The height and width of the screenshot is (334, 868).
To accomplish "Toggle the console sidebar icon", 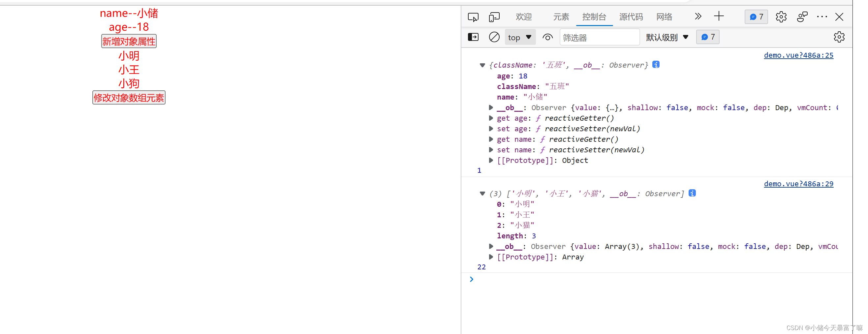I will [473, 37].
